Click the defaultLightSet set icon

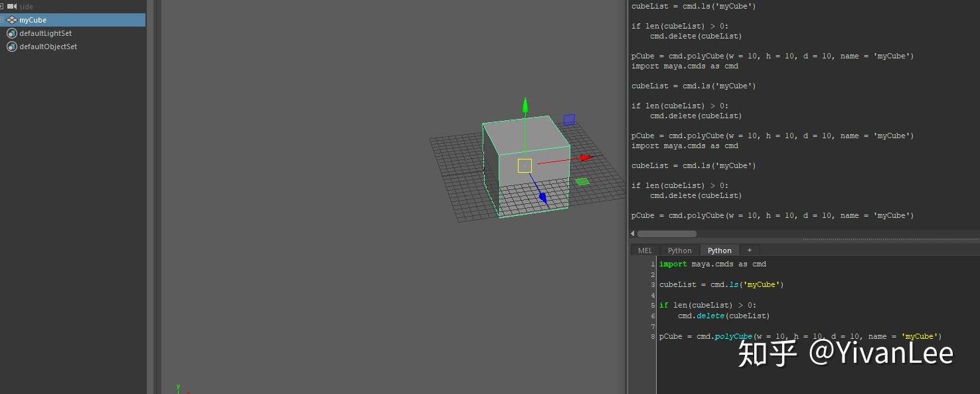click(x=12, y=33)
